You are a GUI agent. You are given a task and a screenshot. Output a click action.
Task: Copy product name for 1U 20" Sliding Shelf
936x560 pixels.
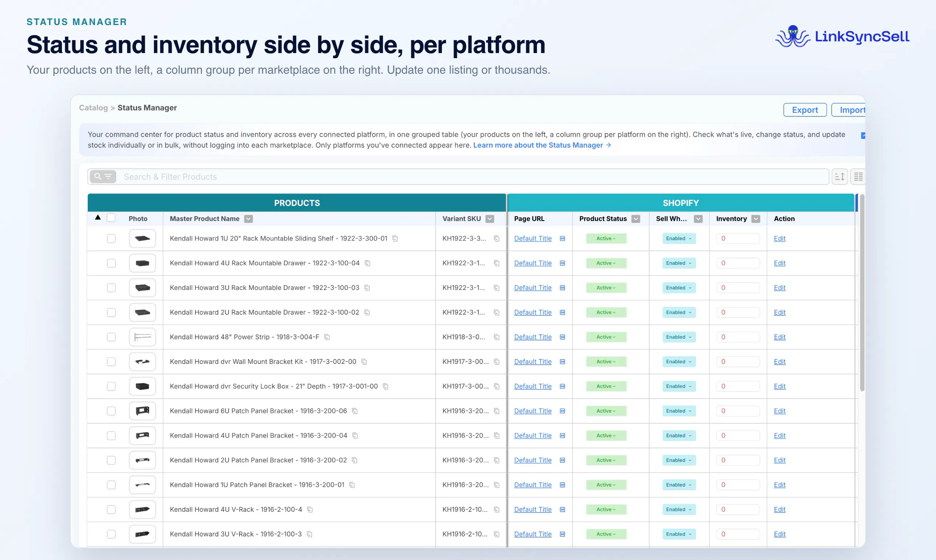pos(395,238)
